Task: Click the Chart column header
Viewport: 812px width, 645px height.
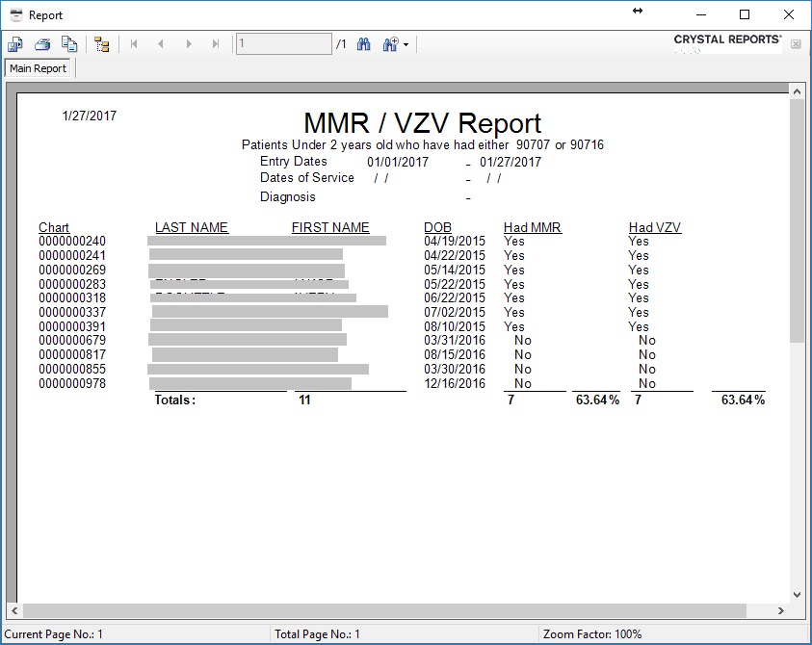Action: coord(54,228)
